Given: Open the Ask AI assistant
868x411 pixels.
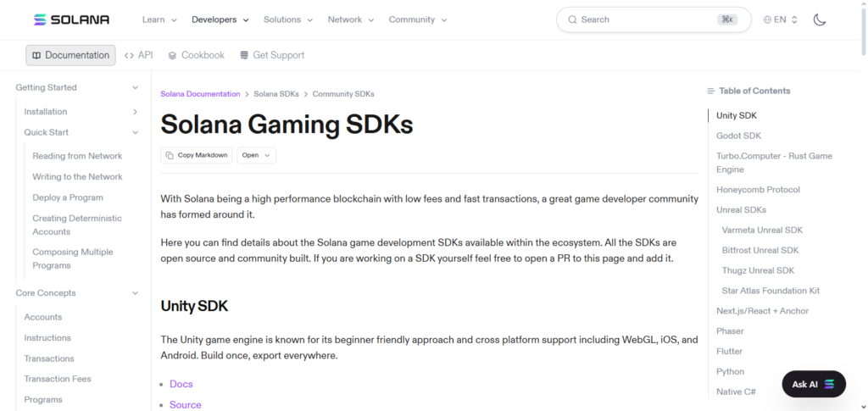Looking at the screenshot, I should tap(814, 384).
